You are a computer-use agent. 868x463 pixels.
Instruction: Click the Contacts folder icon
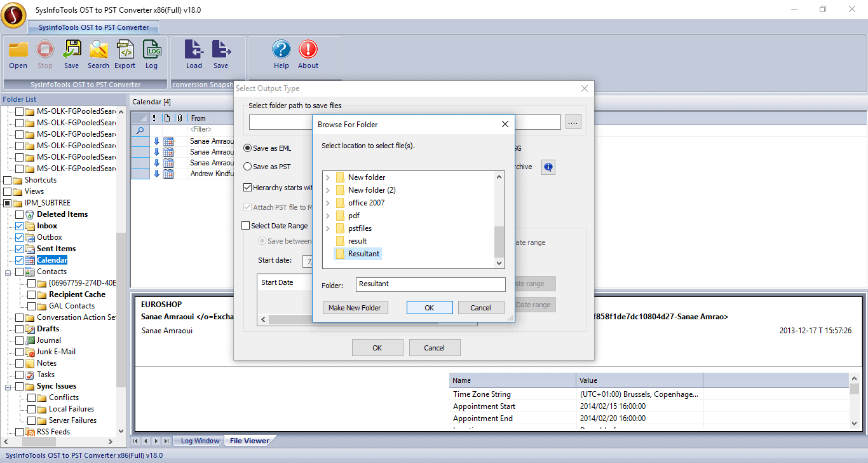pos(31,272)
